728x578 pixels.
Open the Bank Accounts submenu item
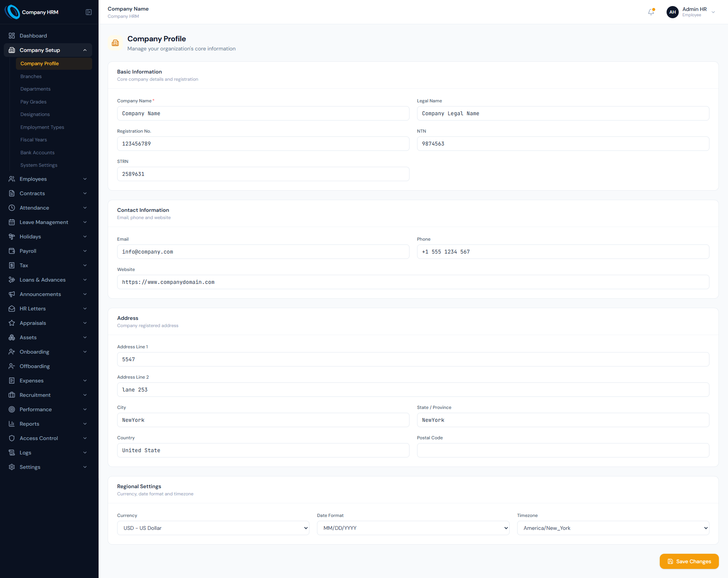click(x=54, y=152)
